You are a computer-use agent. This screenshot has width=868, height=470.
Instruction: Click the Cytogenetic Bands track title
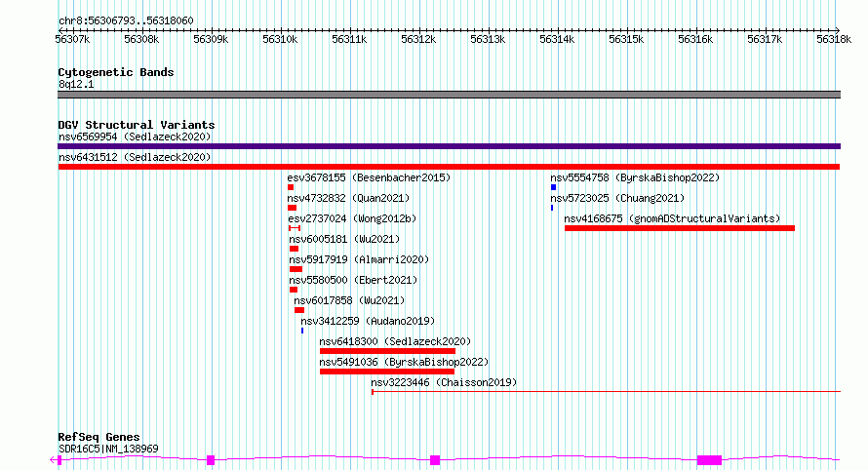(116, 72)
